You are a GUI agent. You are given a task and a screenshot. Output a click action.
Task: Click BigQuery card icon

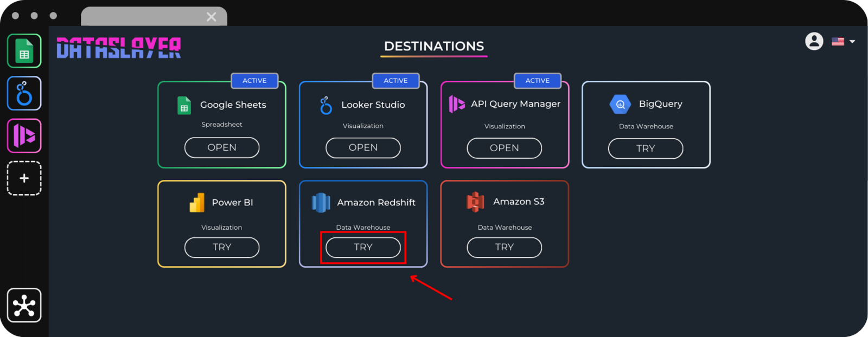[620, 104]
